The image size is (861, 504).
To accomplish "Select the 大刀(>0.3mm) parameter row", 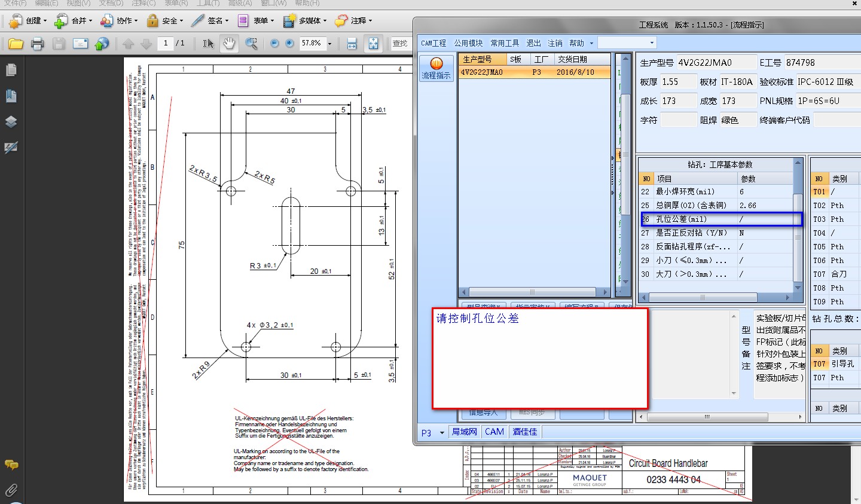I will [716, 274].
